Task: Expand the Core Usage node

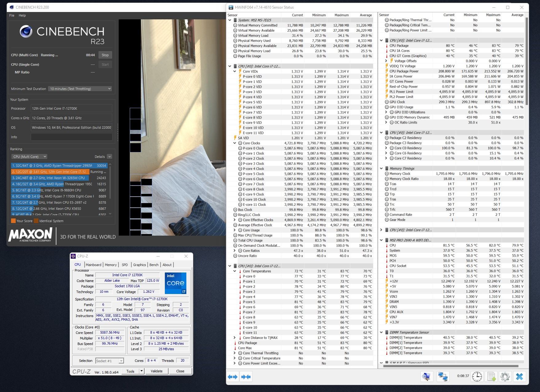Action: pos(235,230)
